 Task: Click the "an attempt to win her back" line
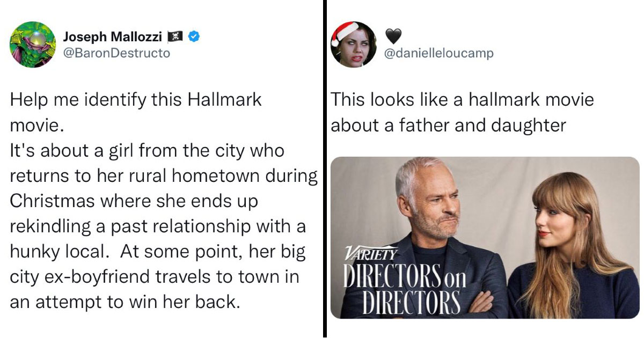[123, 302]
